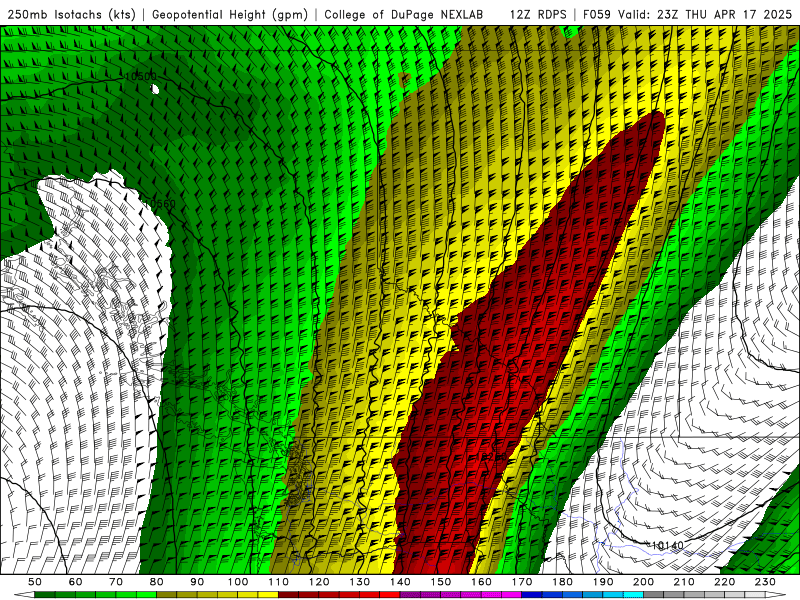Screen dimensions: 800x600
Task: Click the 100 value on the color scale
Action: [x=238, y=582]
